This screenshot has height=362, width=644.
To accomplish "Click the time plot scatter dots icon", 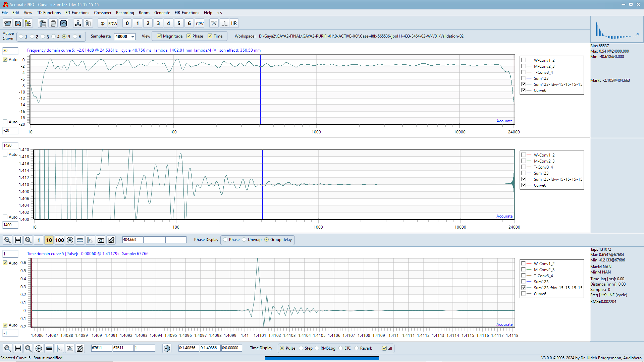I will [x=59, y=348].
